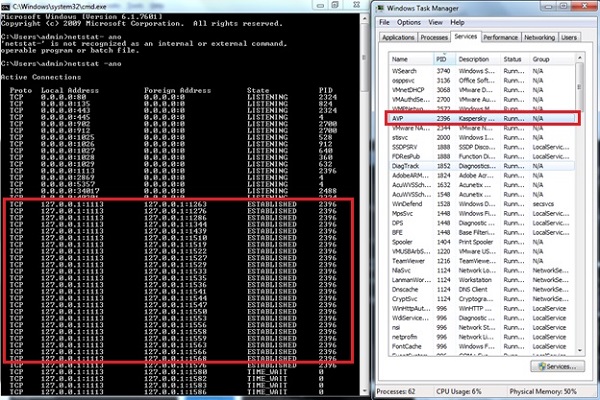Click the cmd window scroll-down arrow
The height and width of the screenshot is (400, 600).
[364, 391]
